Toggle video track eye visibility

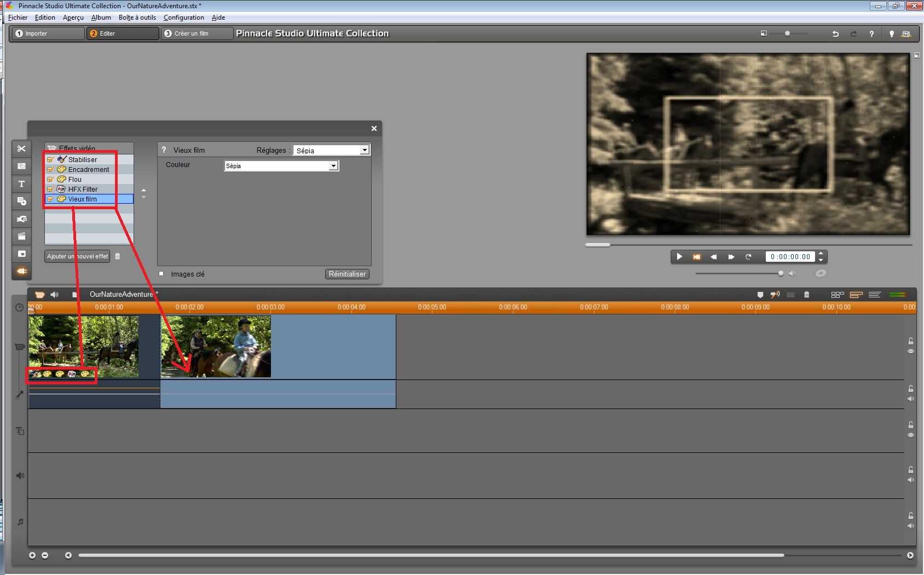coord(911,352)
